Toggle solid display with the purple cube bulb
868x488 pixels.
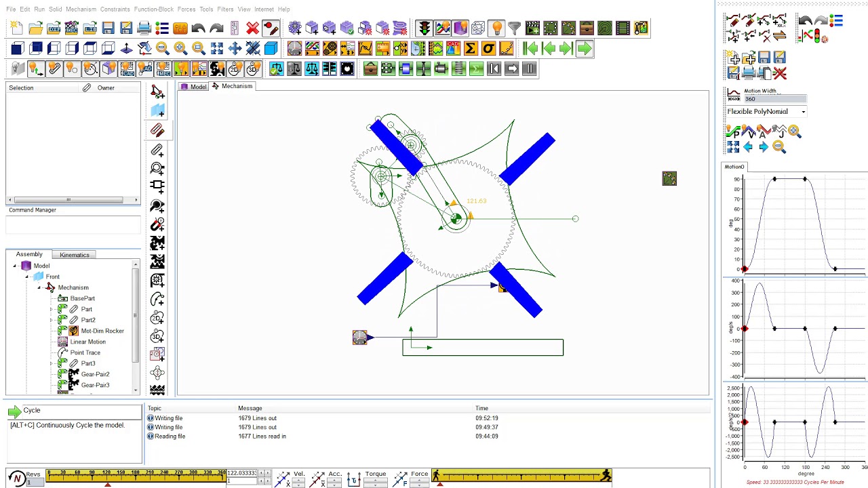(x=460, y=28)
